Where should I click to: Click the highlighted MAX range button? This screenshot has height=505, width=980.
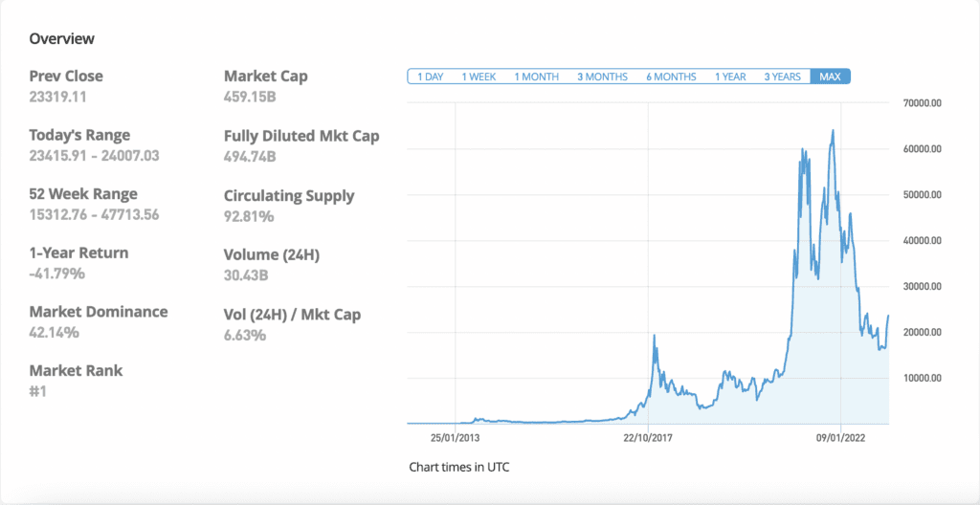click(x=830, y=77)
